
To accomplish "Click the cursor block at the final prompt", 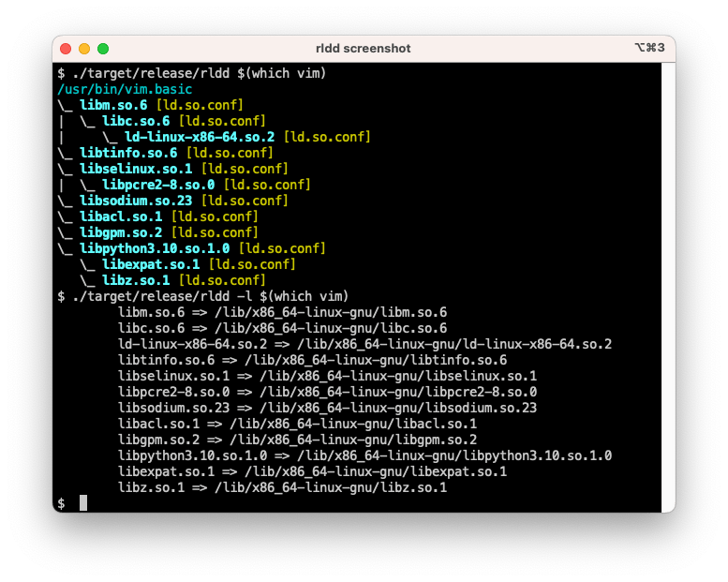I will (83, 503).
